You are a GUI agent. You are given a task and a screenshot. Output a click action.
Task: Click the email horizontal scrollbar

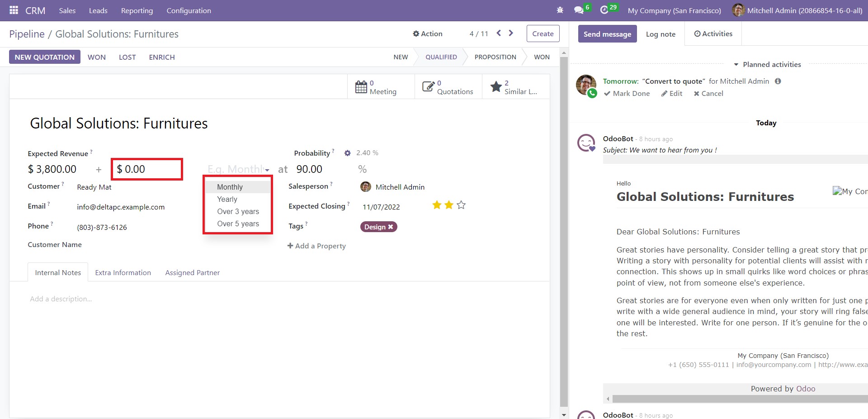tap(740, 399)
